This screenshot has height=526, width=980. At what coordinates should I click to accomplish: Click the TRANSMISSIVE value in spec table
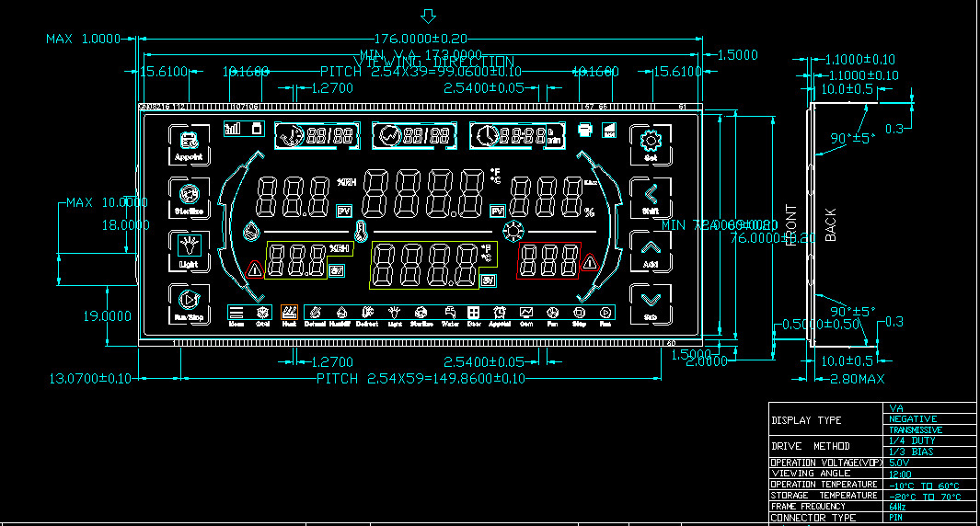pyautogui.click(x=916, y=429)
